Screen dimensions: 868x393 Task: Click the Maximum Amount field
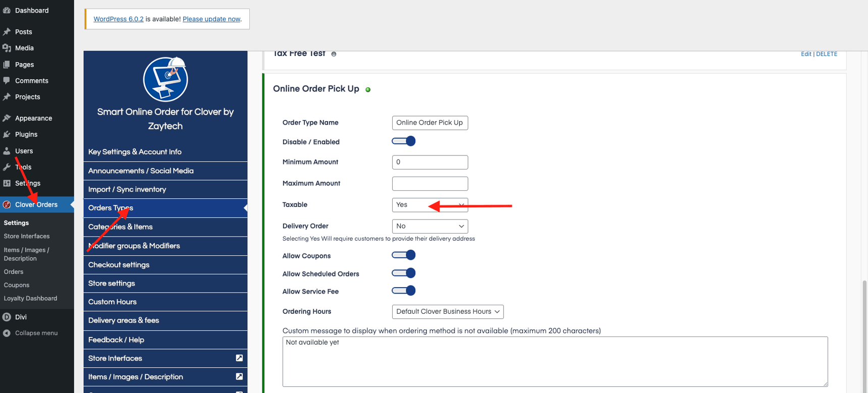pyautogui.click(x=430, y=184)
